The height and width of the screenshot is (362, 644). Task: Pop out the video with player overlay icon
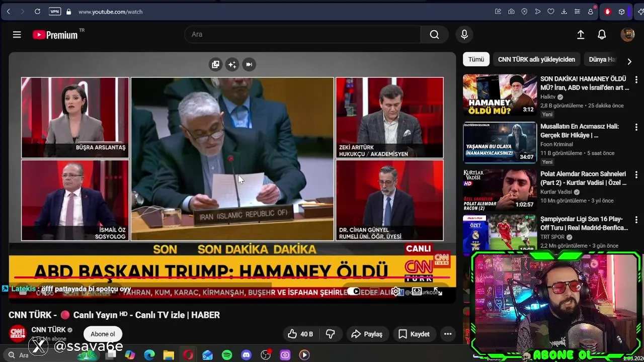coord(216,64)
